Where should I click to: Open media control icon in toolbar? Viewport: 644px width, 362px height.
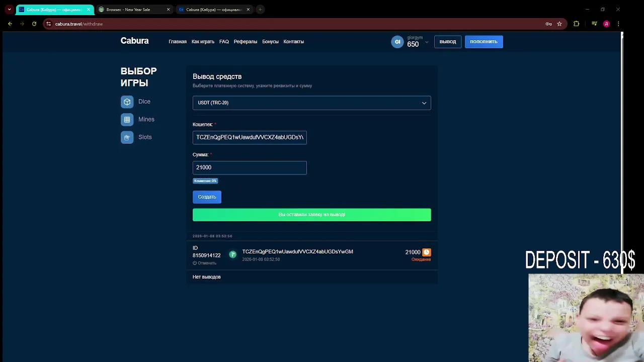(x=594, y=24)
